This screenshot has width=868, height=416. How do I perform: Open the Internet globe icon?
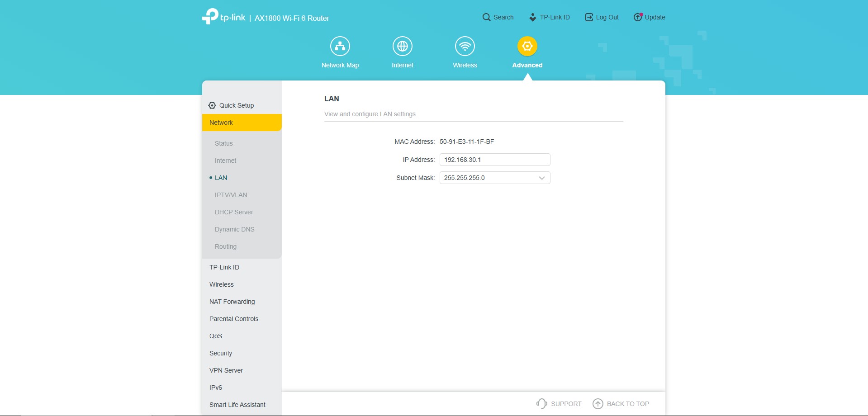tap(403, 46)
